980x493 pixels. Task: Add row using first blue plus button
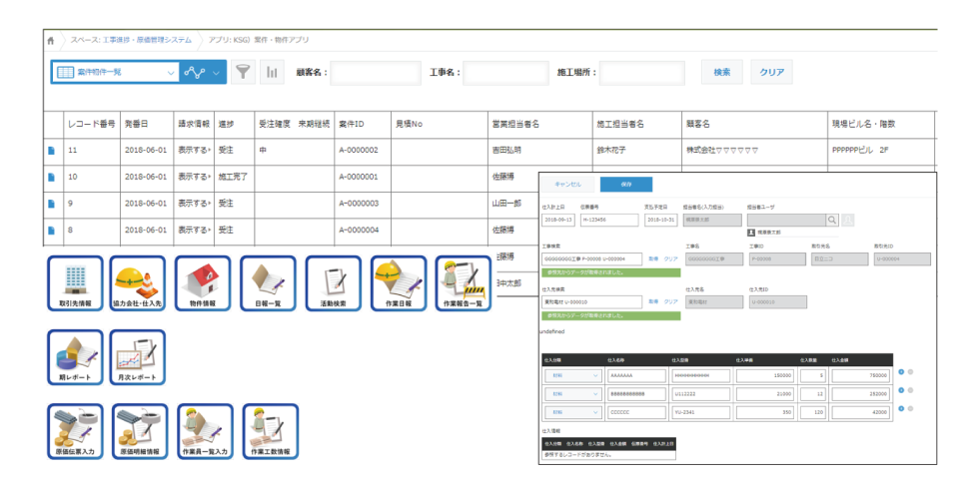[x=901, y=371]
